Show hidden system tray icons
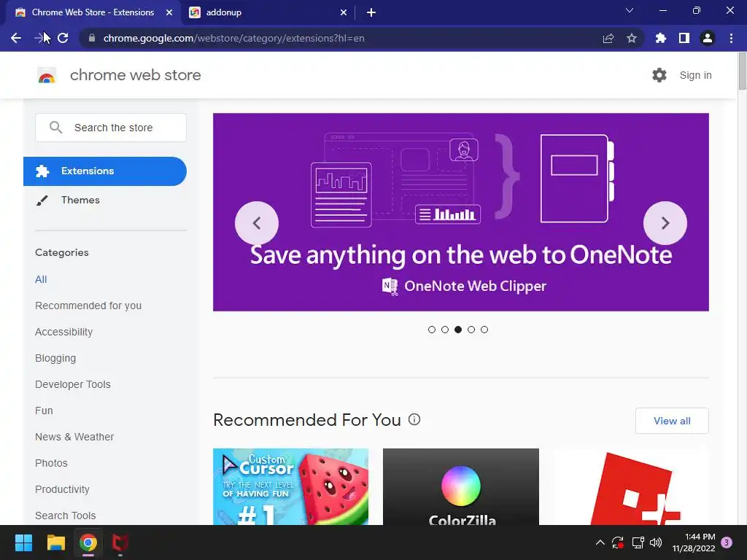This screenshot has height=560, width=747. (600, 542)
